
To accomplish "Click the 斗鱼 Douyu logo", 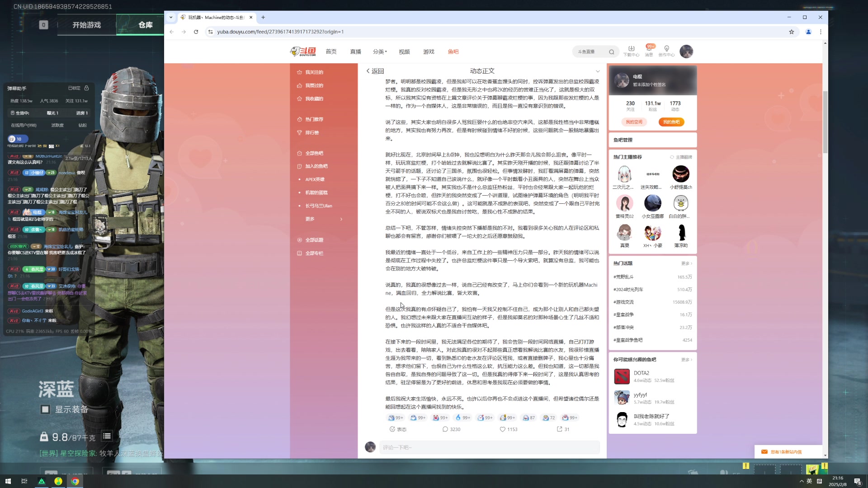I will [x=302, y=51].
